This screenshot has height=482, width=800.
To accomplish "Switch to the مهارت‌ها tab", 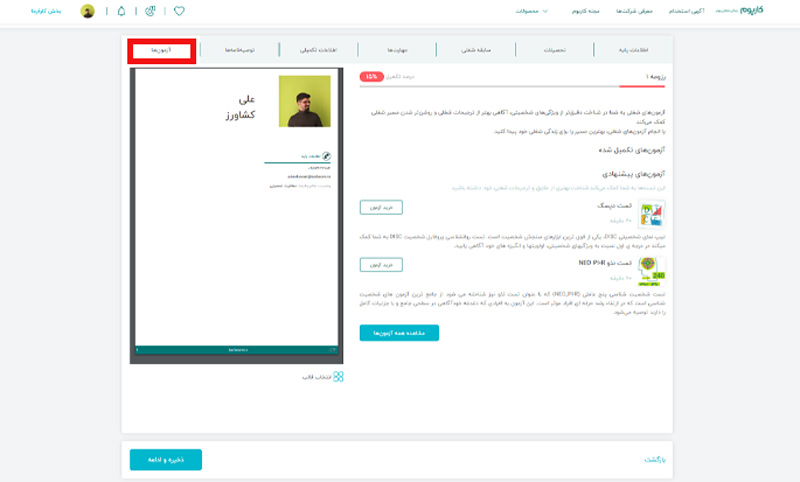I will pyautogui.click(x=397, y=50).
